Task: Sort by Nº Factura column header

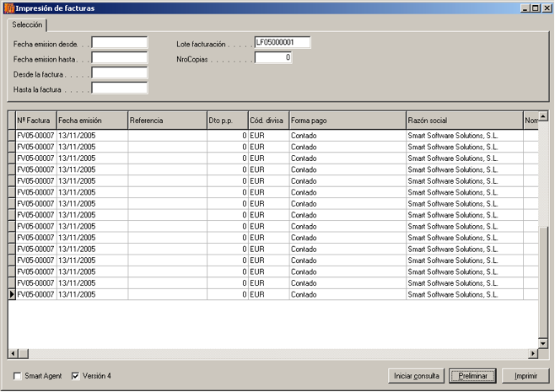Action: tap(35, 121)
